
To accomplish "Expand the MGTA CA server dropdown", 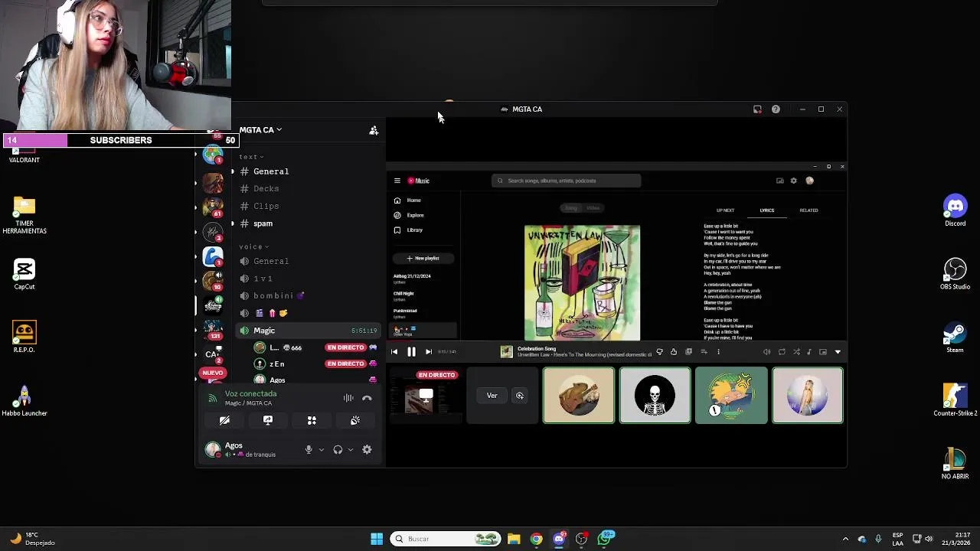I will [x=260, y=130].
